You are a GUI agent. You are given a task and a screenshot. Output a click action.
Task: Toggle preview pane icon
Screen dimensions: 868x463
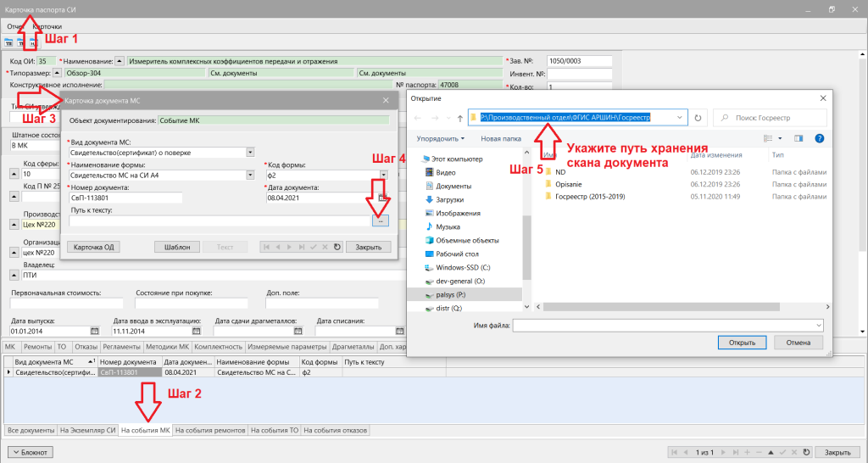pos(798,138)
